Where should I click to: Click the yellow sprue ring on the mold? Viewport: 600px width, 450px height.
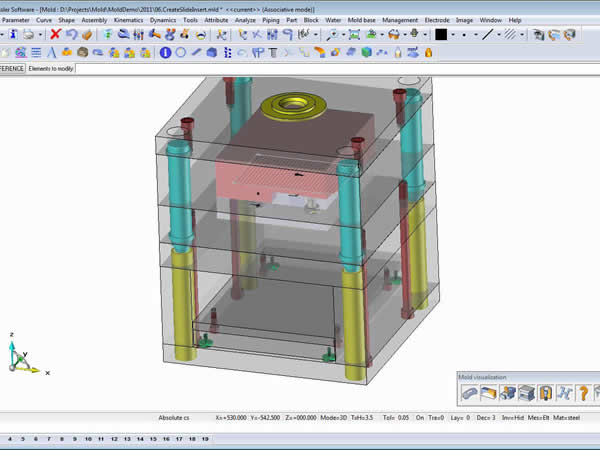[x=293, y=106]
